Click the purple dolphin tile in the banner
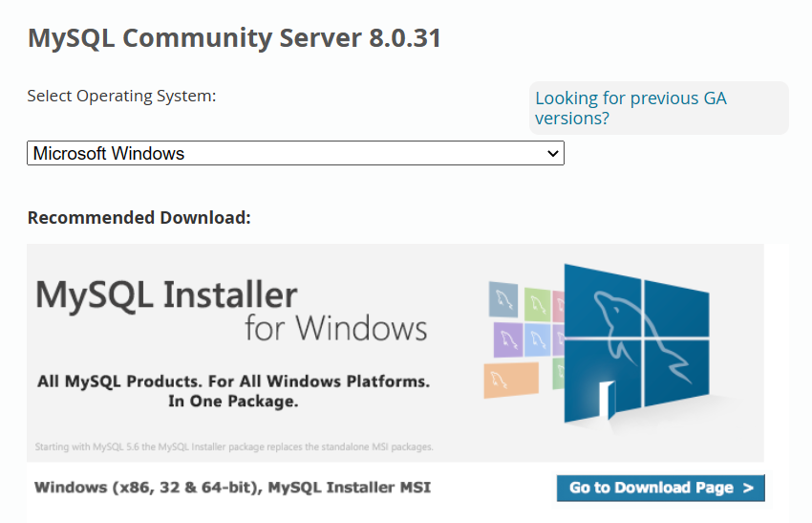Image resolution: width=812 pixels, height=523 pixels. 507,340
